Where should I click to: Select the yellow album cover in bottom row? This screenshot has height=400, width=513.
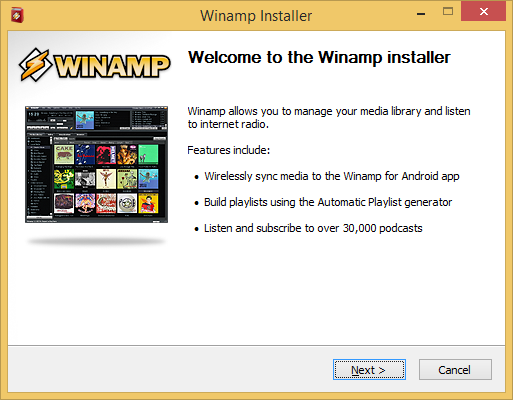tap(148, 203)
